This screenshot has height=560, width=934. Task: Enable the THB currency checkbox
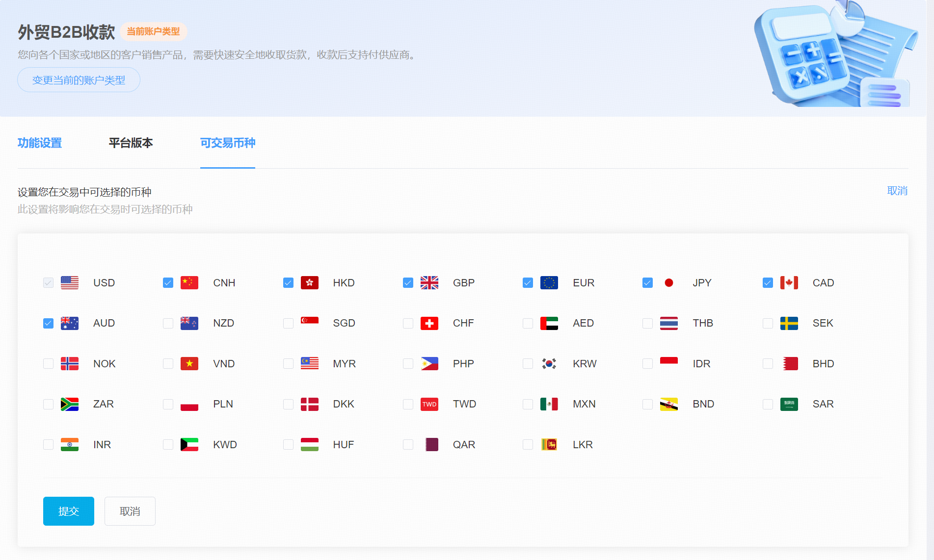pyautogui.click(x=647, y=323)
